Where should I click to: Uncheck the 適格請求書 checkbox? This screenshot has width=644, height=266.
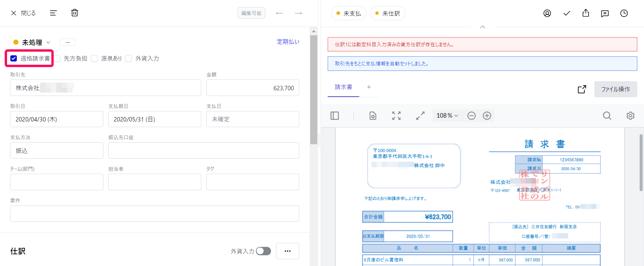(13, 58)
